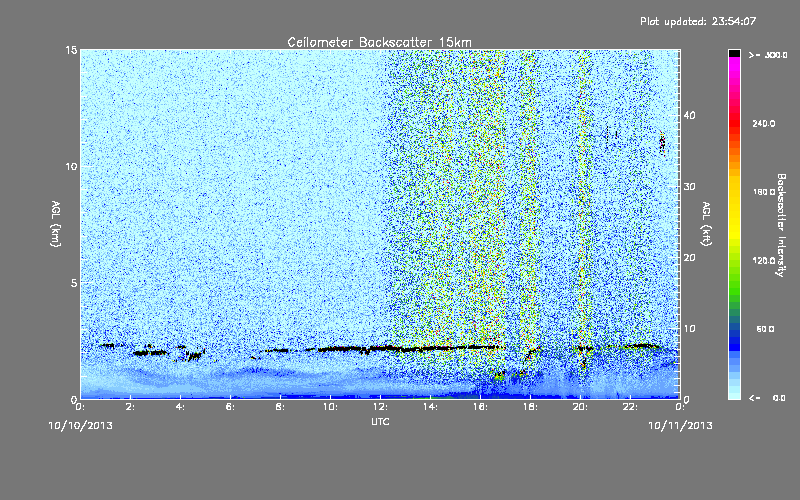The image size is (800, 500).
Task: Pick the black swatch atop the colorbar
Action: pyautogui.click(x=734, y=53)
